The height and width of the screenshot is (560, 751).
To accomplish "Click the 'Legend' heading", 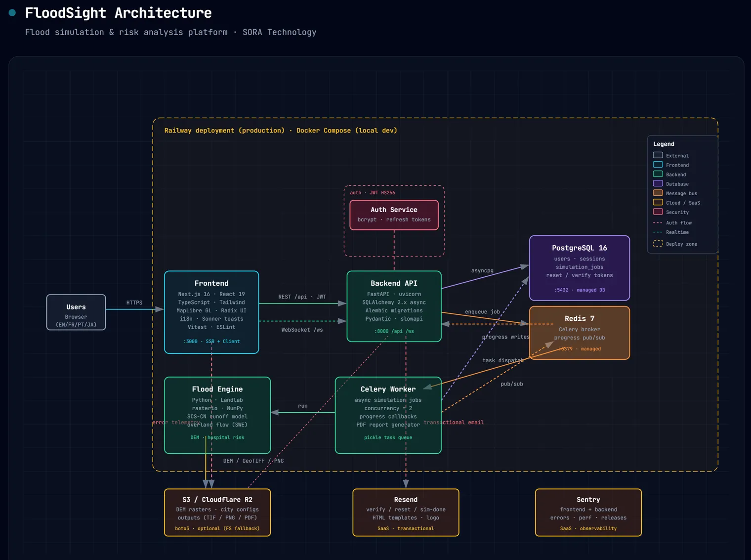I will tap(664, 144).
